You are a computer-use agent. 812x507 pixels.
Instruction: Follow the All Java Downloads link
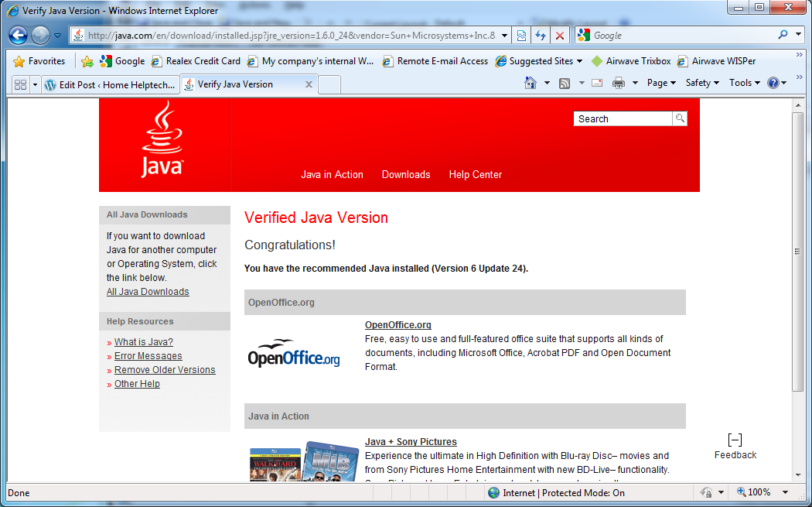(x=148, y=292)
